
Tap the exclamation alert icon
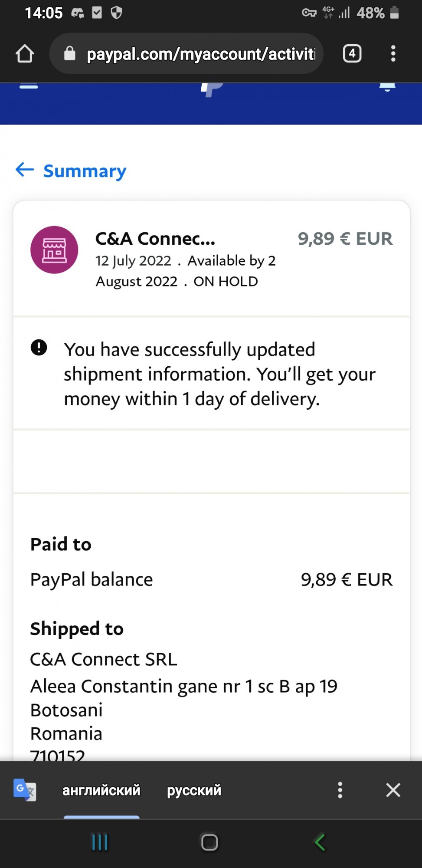39,348
